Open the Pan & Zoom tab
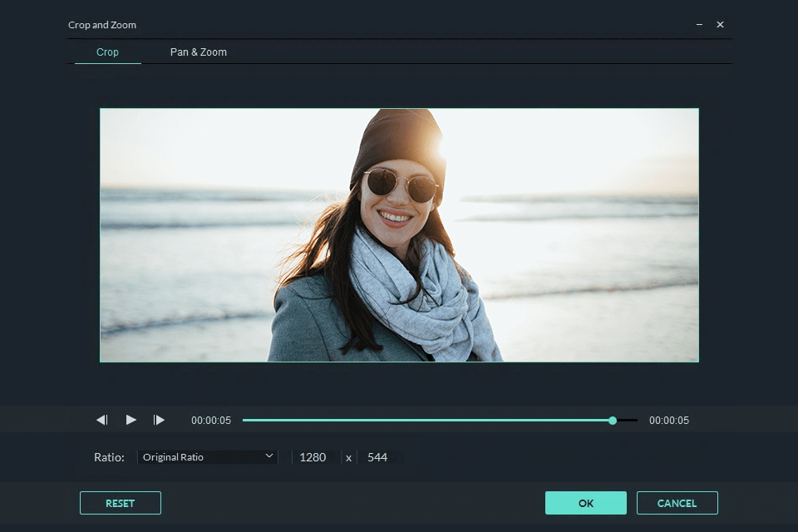798x532 pixels. 199,52
